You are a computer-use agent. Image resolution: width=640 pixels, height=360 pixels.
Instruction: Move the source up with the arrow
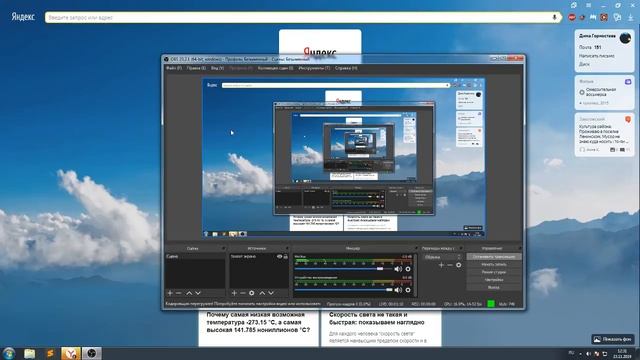click(x=262, y=293)
